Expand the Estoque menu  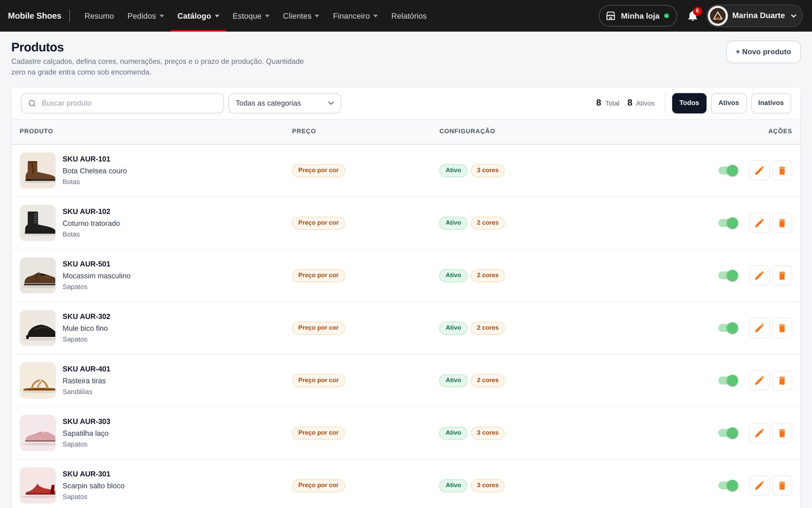251,16
